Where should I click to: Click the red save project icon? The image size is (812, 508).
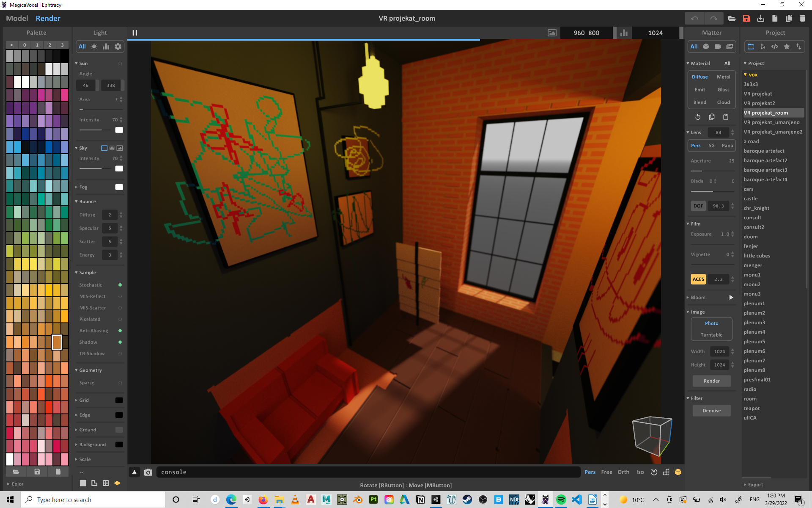pyautogui.click(x=746, y=18)
